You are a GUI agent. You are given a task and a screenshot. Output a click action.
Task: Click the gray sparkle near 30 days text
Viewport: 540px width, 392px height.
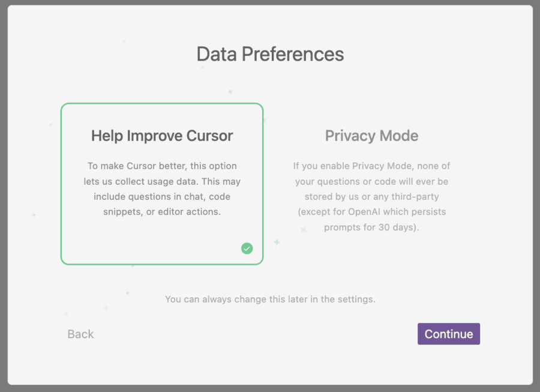point(304,229)
